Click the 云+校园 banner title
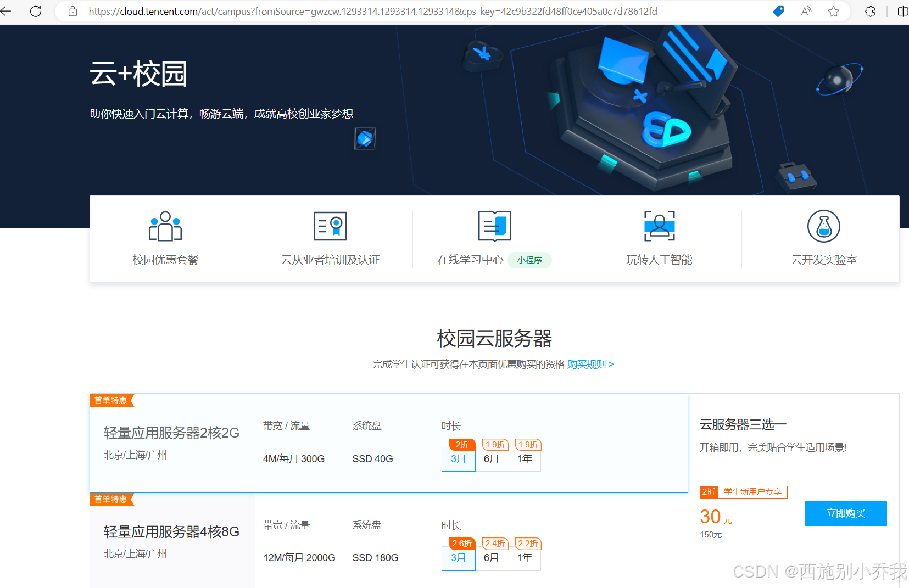Image resolution: width=909 pixels, height=588 pixels. tap(138, 74)
